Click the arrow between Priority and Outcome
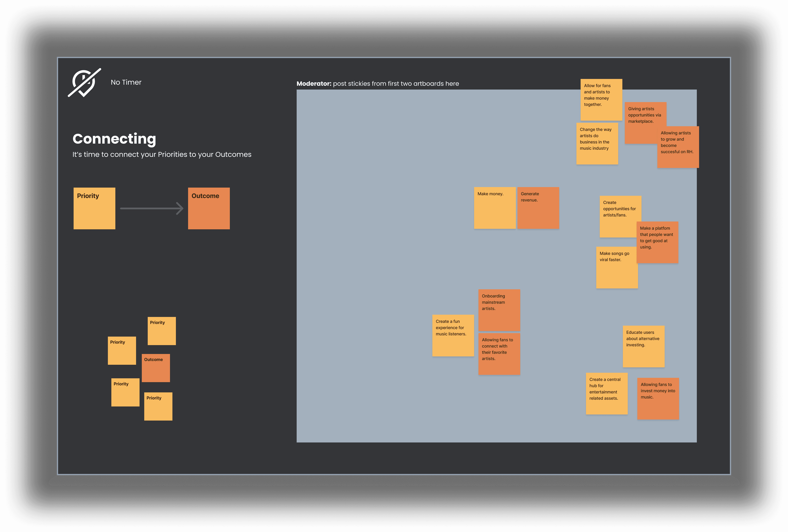The width and height of the screenshot is (788, 532). point(152,208)
